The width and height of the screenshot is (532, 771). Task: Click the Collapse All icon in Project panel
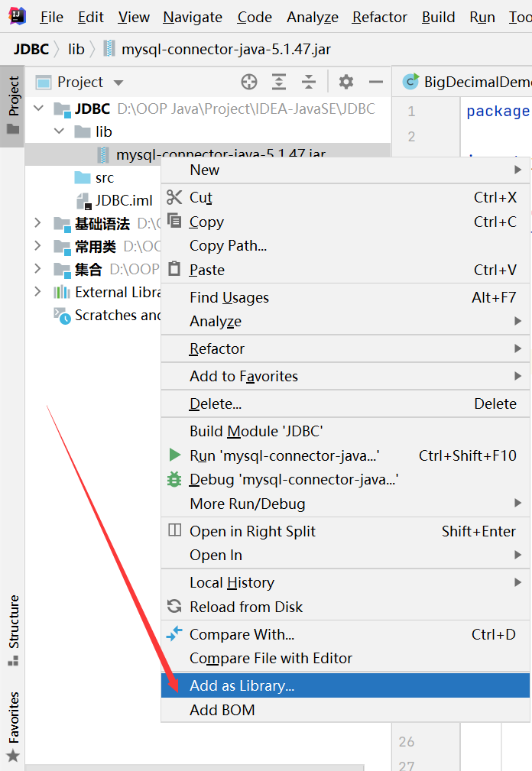click(x=309, y=82)
